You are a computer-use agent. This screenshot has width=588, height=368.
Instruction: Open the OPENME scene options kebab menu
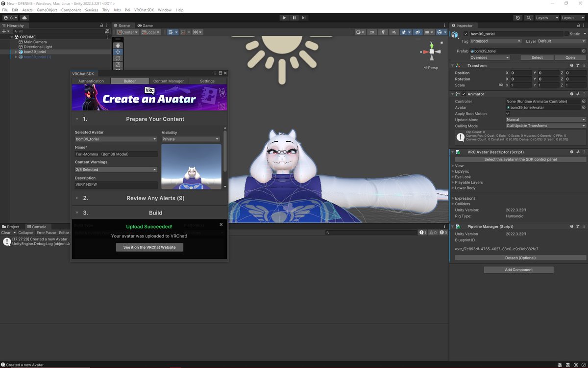point(107,37)
